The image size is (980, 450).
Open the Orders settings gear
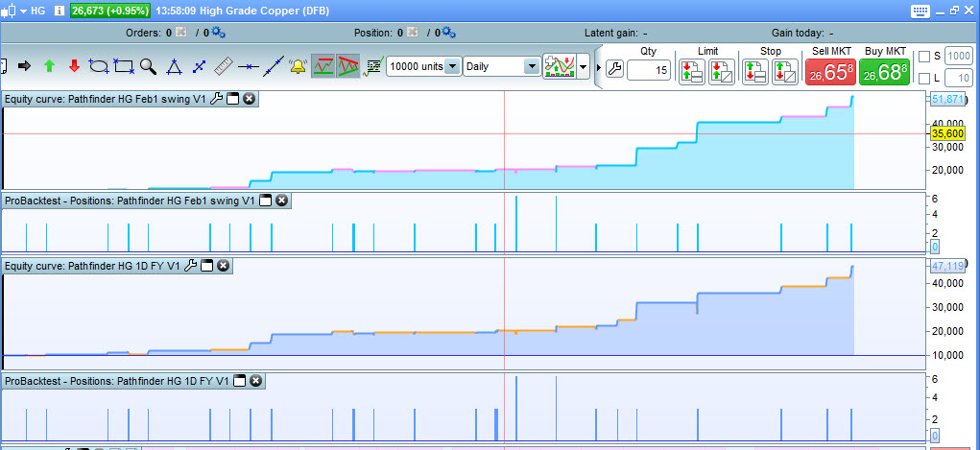click(x=218, y=33)
